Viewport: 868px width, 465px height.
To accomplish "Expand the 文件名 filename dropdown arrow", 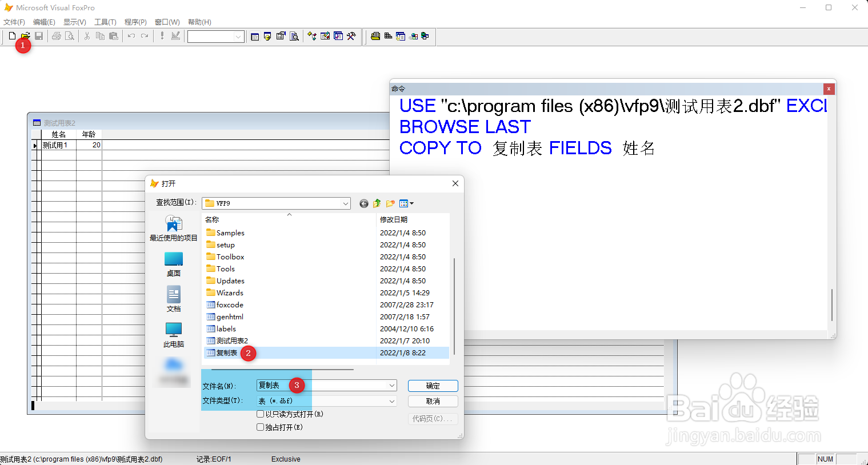I will (391, 385).
